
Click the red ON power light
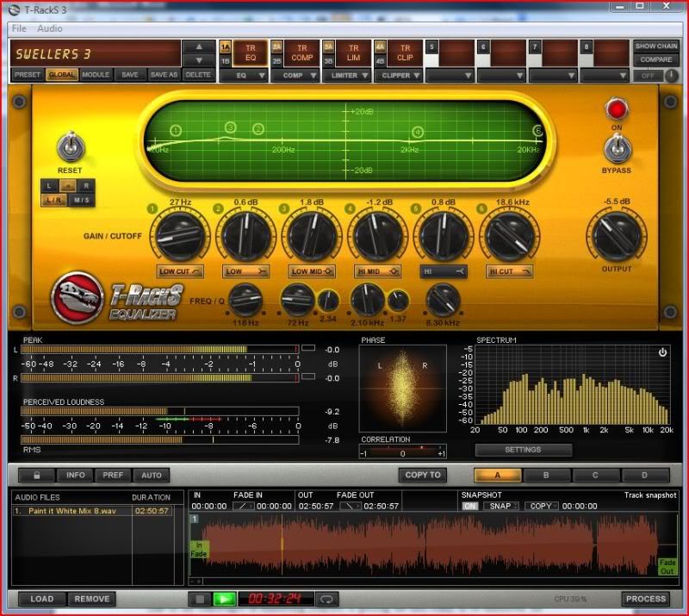617,109
